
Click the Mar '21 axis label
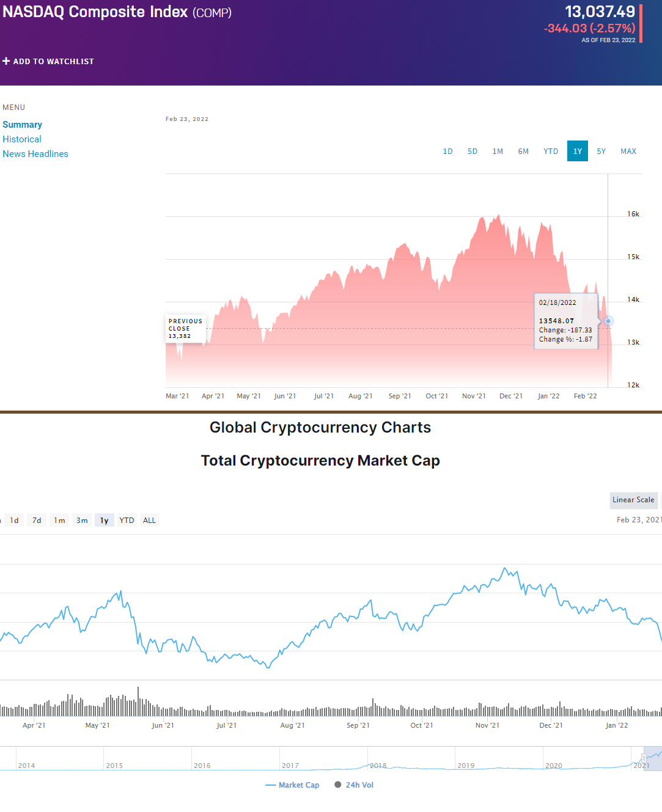click(177, 396)
